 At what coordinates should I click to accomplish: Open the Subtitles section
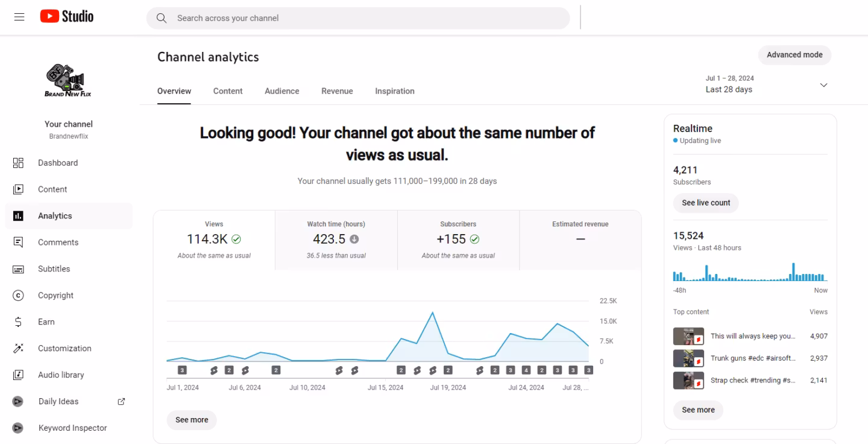click(54, 269)
